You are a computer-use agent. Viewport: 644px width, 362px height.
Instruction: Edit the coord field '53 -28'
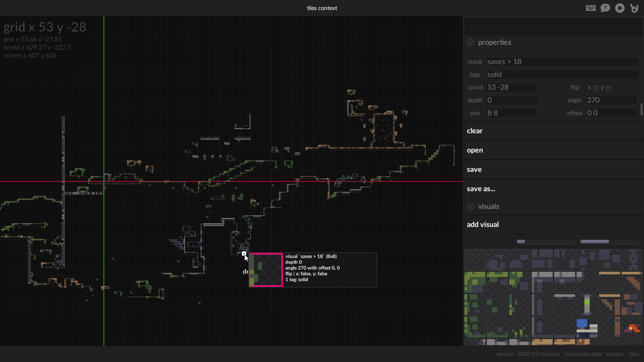(512, 87)
